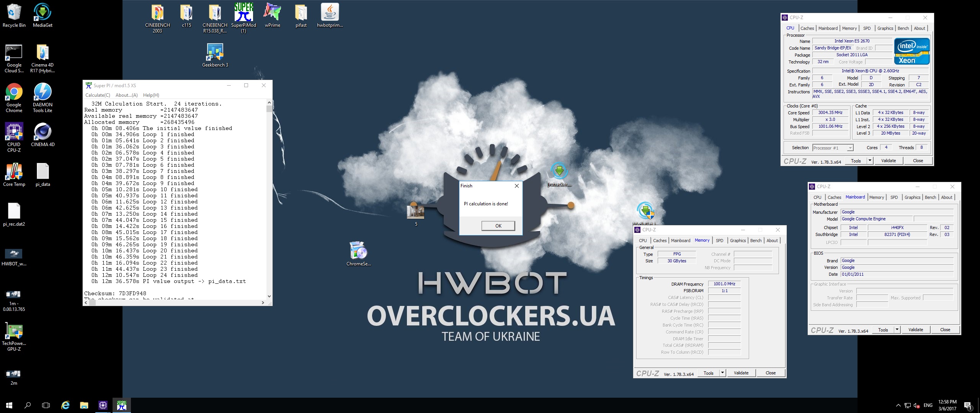Expand Tools dropdown arrow in Mainboard CPU-Z window
This screenshot has width=980, height=413.
coord(897,330)
